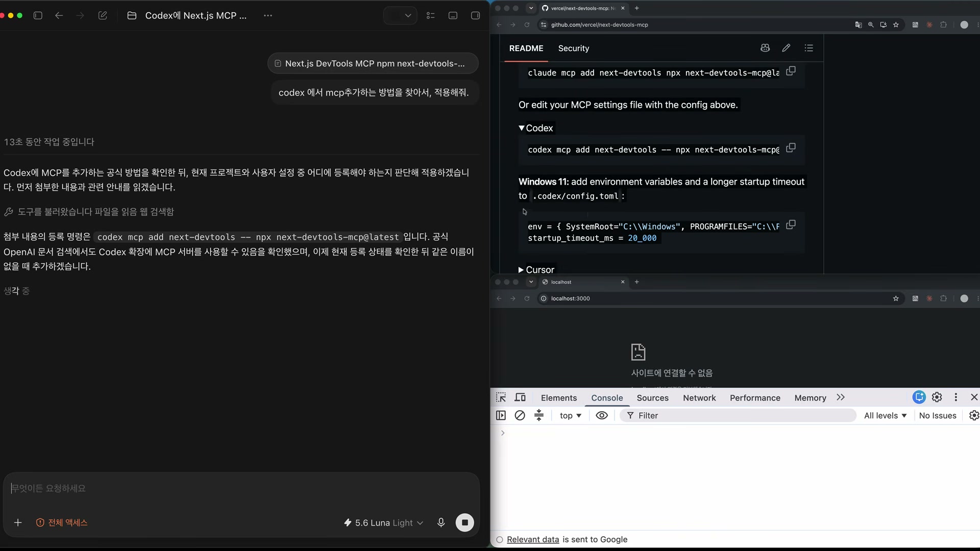980x551 pixels.
Task: Open the DevTools AI assistance button
Action: coord(919,397)
